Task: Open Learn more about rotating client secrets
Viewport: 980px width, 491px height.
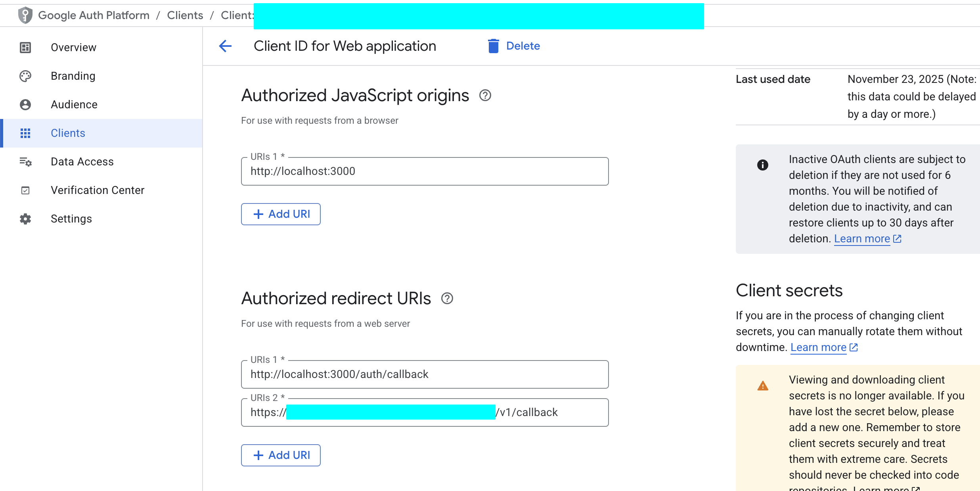Action: tap(818, 347)
